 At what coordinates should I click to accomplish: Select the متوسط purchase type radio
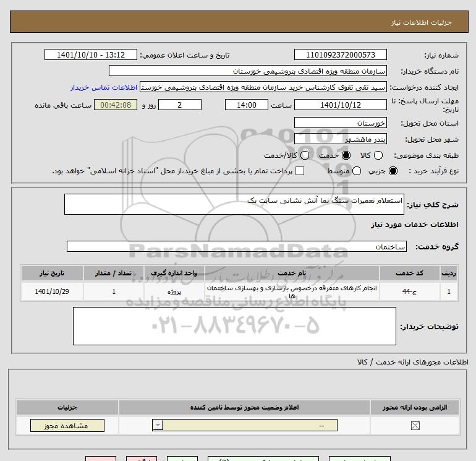pos(357,171)
